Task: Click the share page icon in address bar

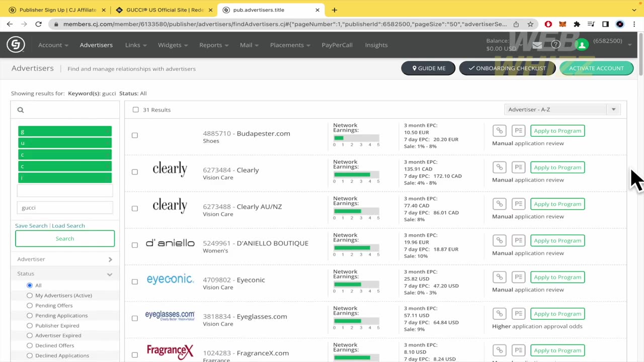Action: tap(516, 24)
